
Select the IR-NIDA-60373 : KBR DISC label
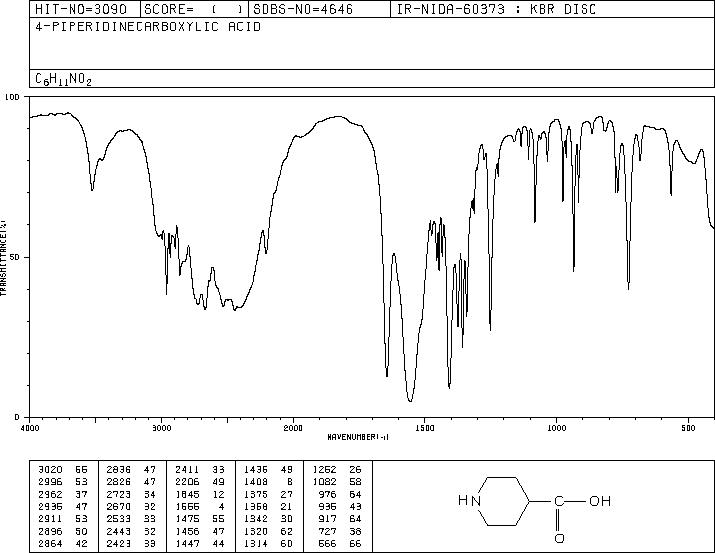pos(496,9)
